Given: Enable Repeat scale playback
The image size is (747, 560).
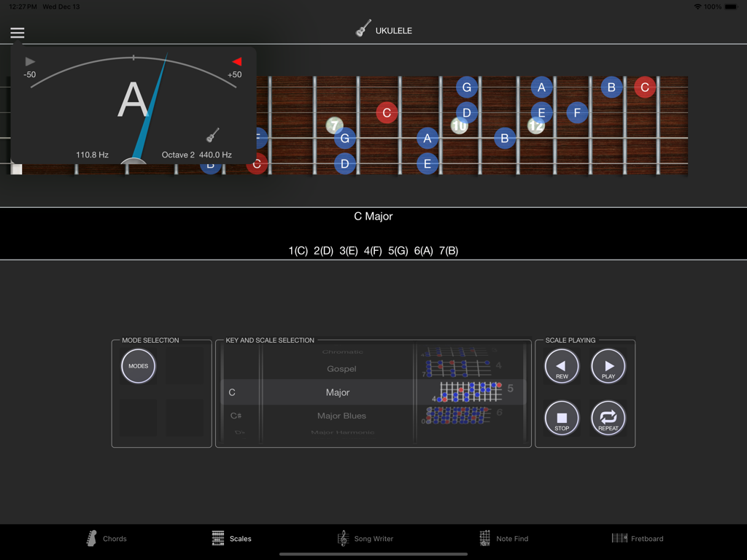Looking at the screenshot, I should (x=608, y=417).
